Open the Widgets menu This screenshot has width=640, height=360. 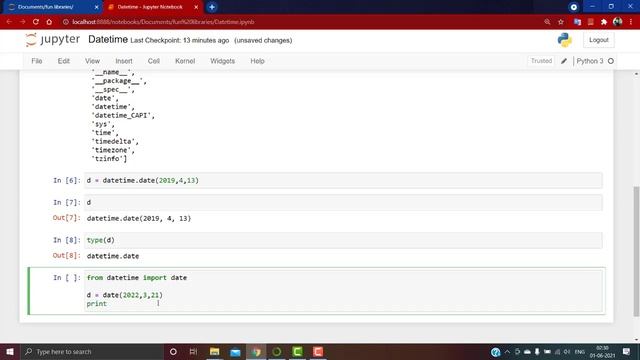click(222, 61)
